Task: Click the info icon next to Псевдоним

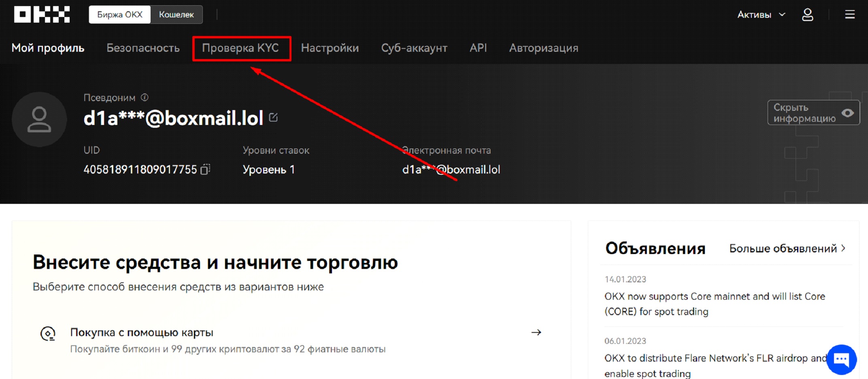Action: point(145,97)
